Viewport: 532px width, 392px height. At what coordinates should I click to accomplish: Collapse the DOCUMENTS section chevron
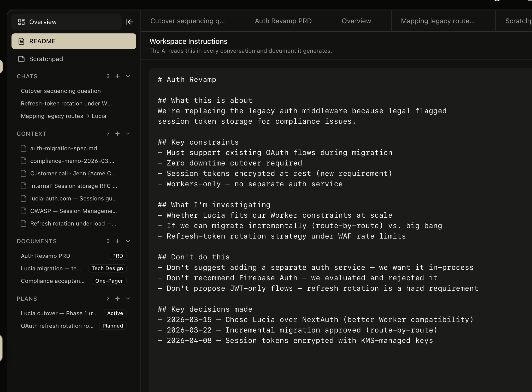pyautogui.click(x=128, y=241)
